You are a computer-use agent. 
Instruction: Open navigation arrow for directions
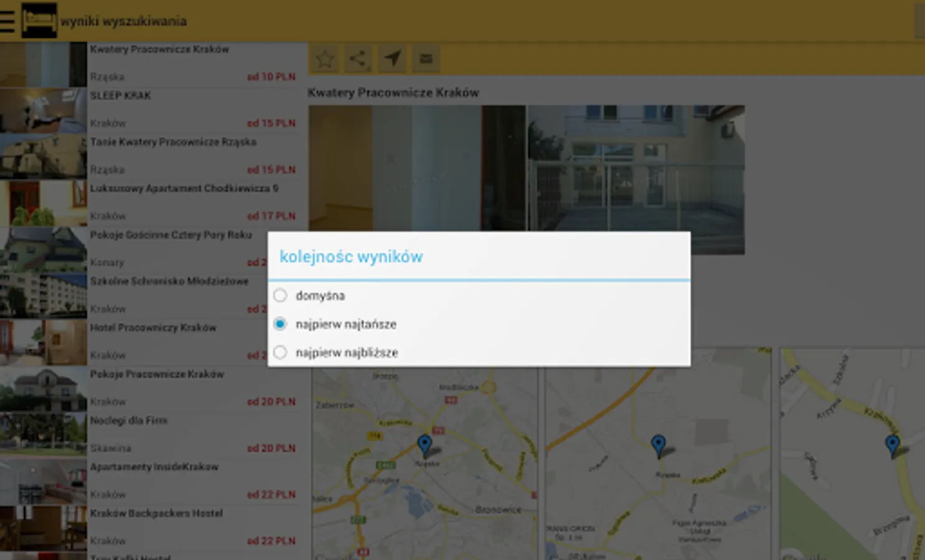pos(392,59)
